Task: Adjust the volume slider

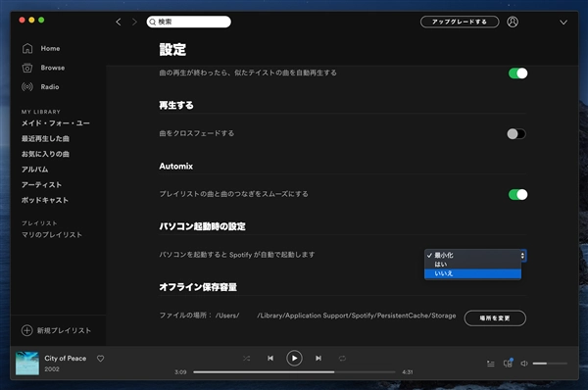Action: pos(550,364)
